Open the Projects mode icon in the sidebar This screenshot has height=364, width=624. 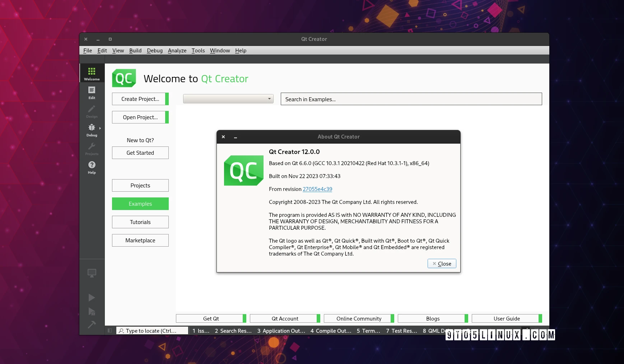click(92, 148)
